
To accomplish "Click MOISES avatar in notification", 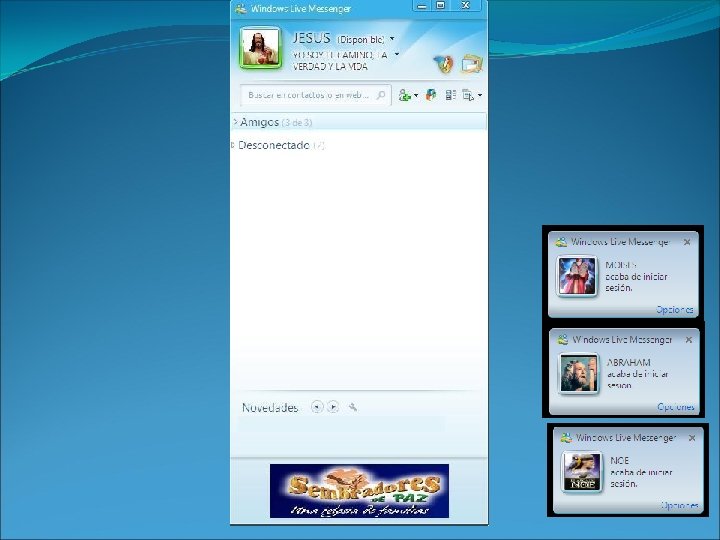I will click(577, 276).
